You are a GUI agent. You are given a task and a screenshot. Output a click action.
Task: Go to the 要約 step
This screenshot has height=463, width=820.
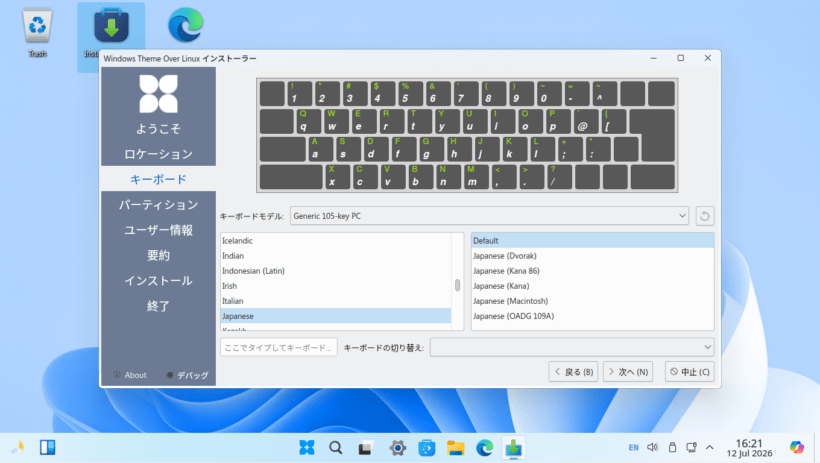point(158,255)
